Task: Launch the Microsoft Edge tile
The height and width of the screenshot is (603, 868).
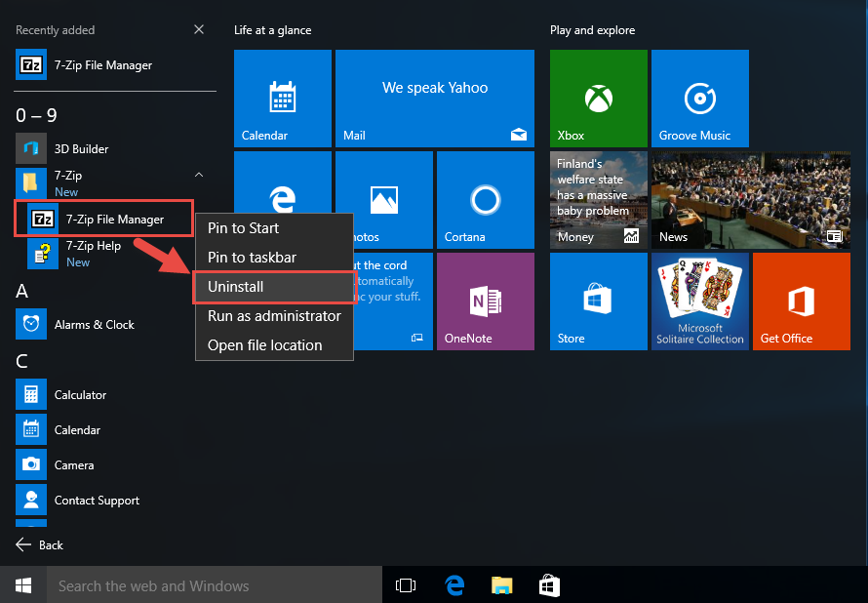Action: 283,181
